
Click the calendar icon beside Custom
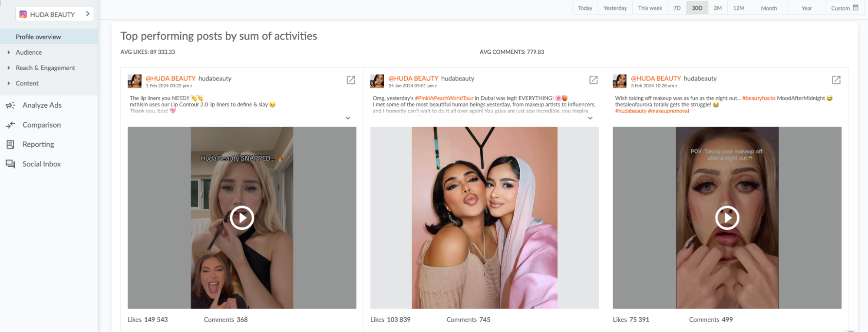(855, 8)
